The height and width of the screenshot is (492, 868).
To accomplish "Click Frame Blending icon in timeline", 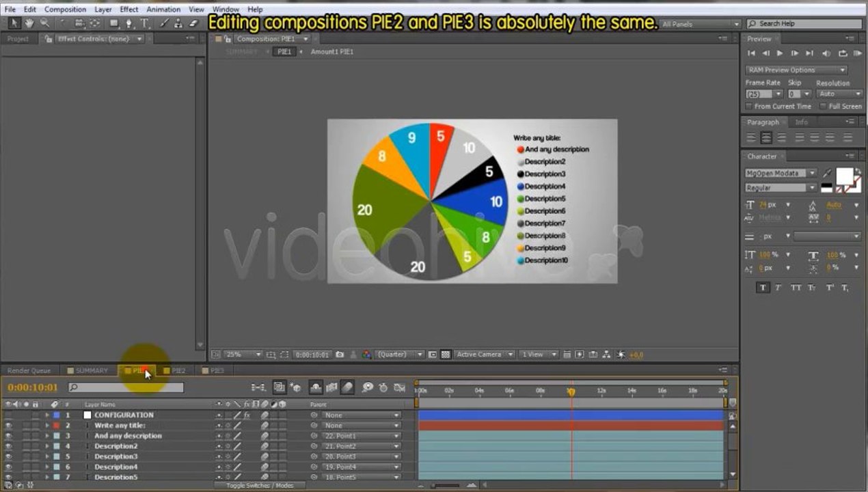I will 331,387.
